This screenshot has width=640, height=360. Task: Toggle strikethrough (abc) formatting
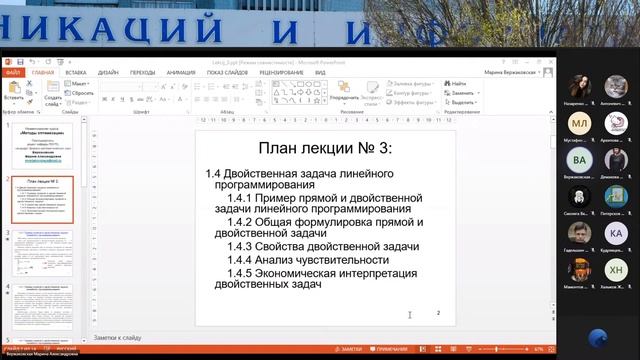pyautogui.click(x=140, y=99)
